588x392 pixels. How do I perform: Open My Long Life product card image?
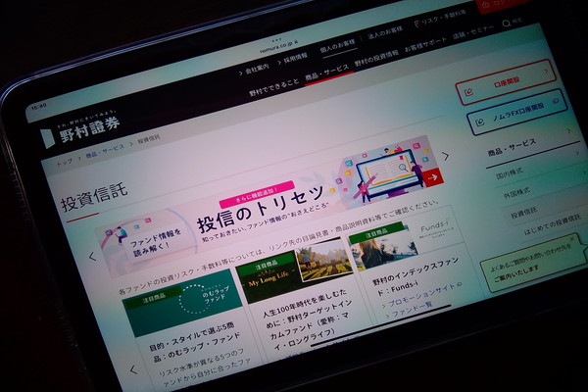pyautogui.click(x=294, y=270)
